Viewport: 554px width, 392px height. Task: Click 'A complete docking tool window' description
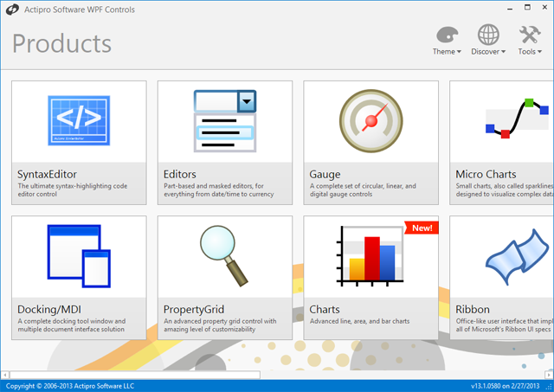72,325
